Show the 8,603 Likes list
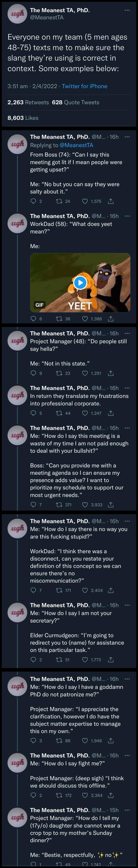 (23, 118)
